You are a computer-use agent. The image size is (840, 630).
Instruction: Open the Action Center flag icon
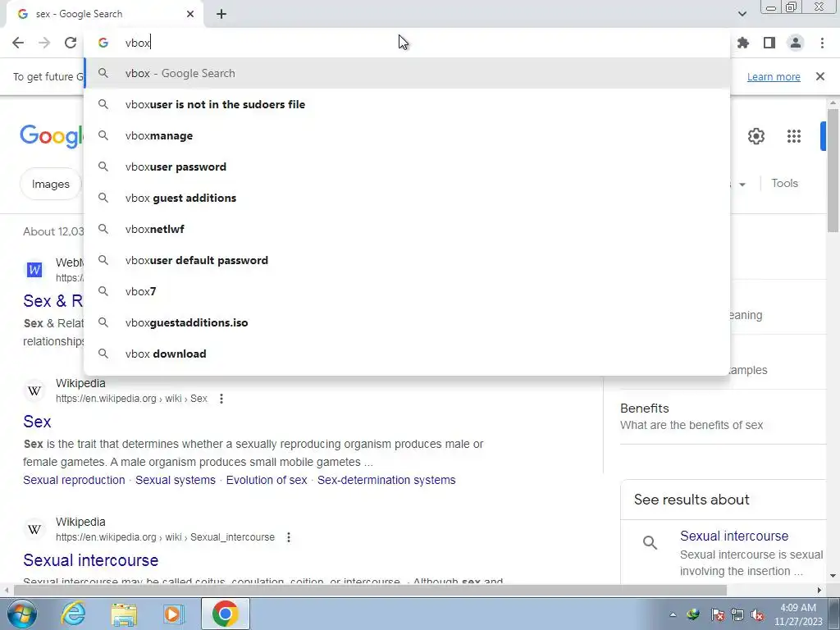(718, 615)
